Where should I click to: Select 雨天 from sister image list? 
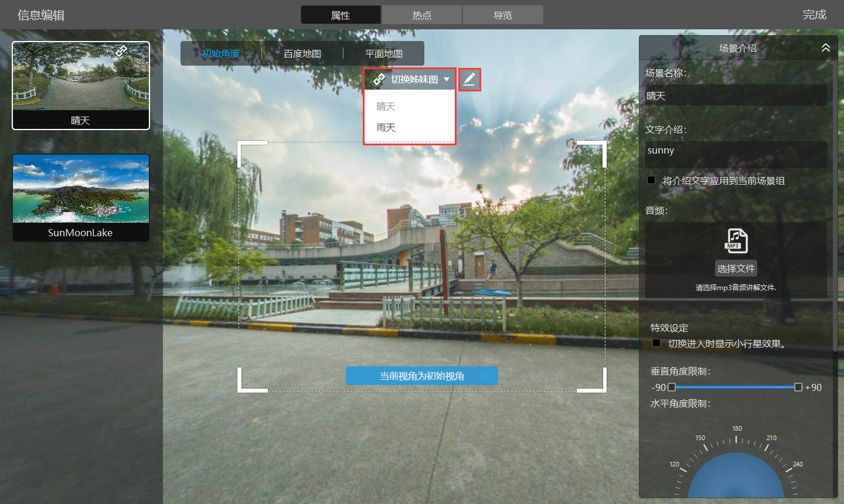click(386, 128)
